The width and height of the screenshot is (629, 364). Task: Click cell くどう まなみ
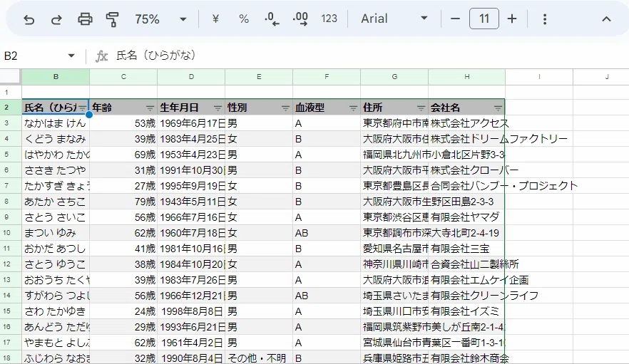coord(56,139)
